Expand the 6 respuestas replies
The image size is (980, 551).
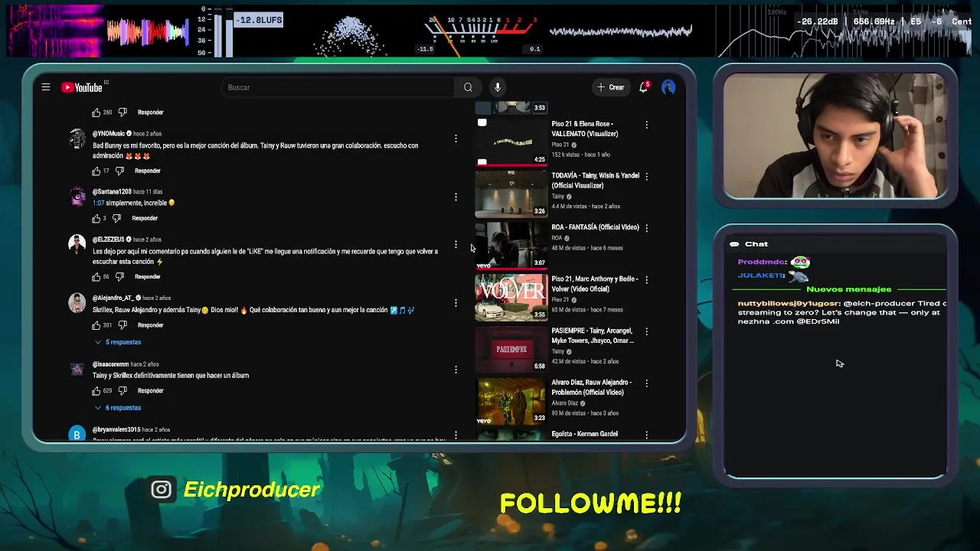point(118,408)
